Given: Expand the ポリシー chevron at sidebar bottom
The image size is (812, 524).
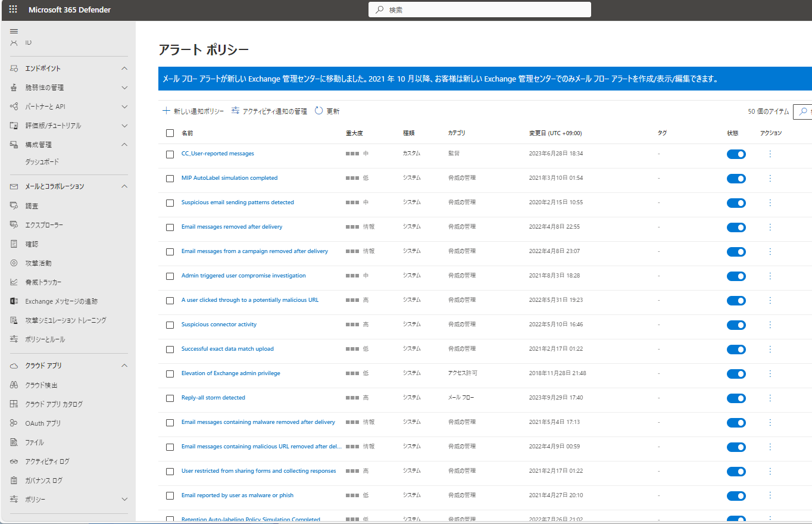Looking at the screenshot, I should (x=124, y=500).
